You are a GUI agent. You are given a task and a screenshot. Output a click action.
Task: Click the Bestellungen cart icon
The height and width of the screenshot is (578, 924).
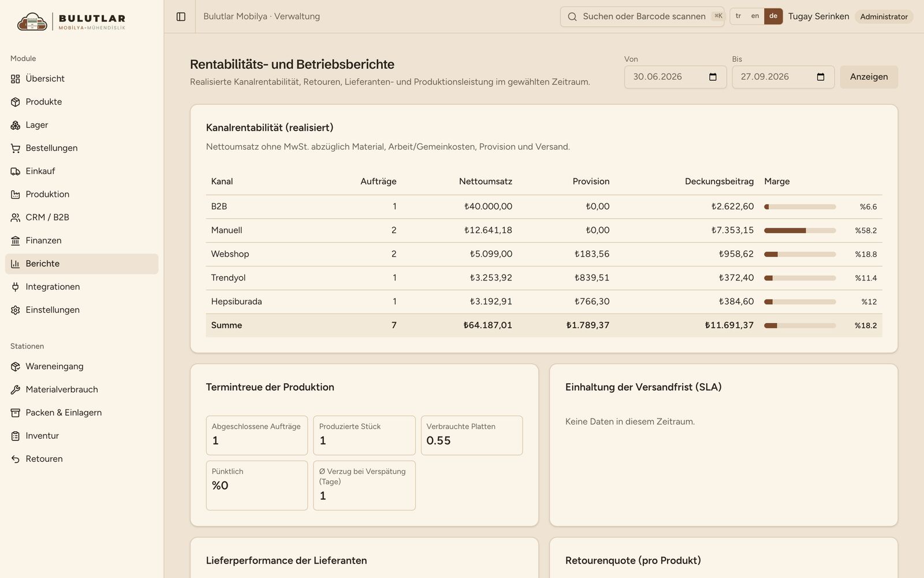pyautogui.click(x=16, y=148)
